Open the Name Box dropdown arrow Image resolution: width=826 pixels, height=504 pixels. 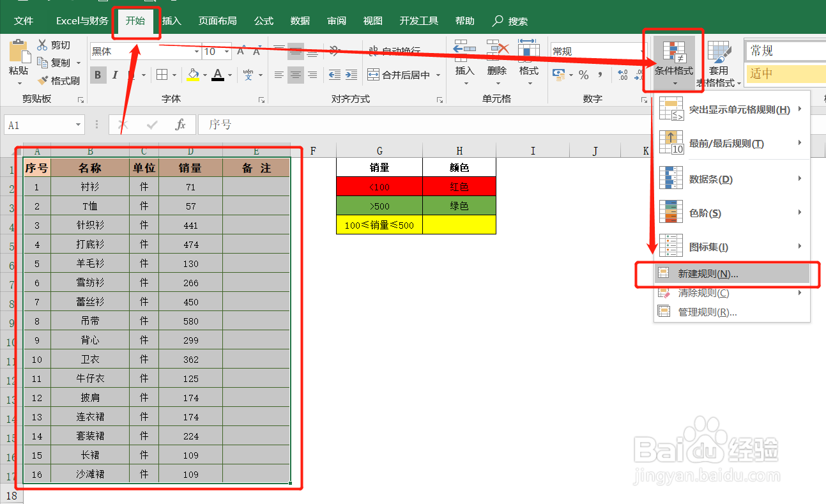pos(79,125)
